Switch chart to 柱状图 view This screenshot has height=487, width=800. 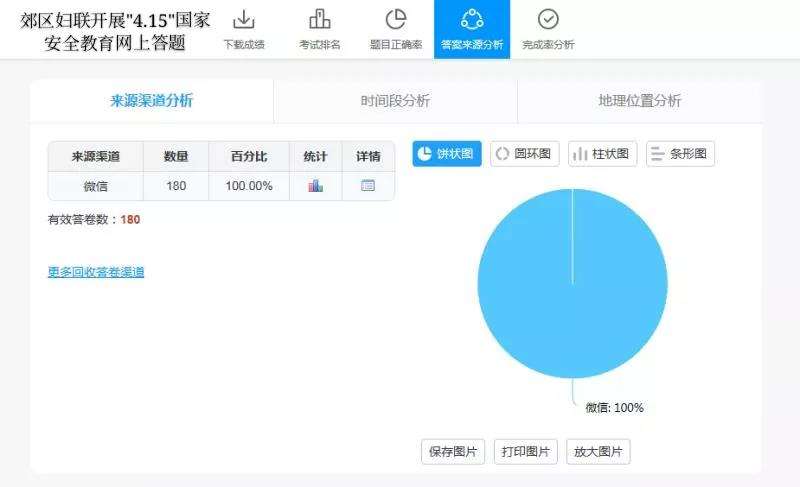click(x=602, y=154)
